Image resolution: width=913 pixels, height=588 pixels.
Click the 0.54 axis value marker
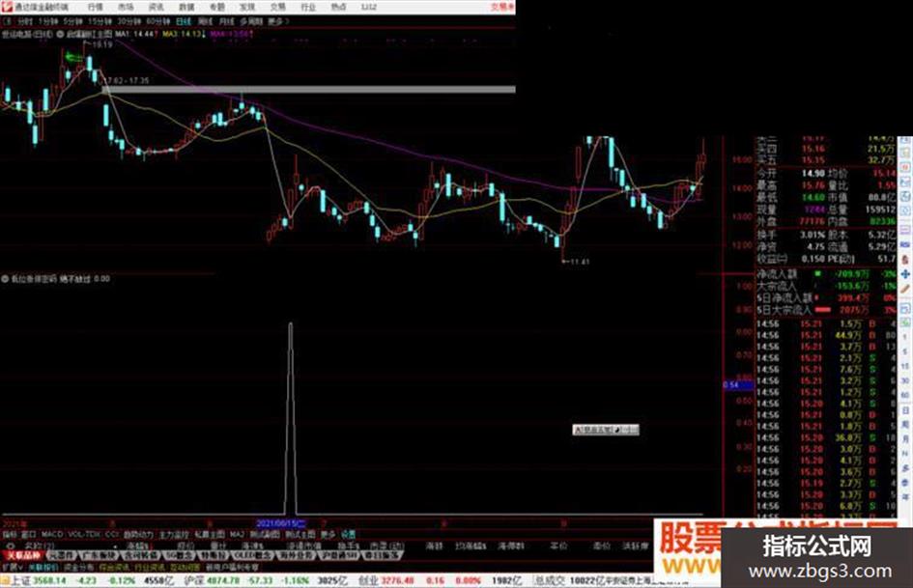pyautogui.click(x=738, y=385)
